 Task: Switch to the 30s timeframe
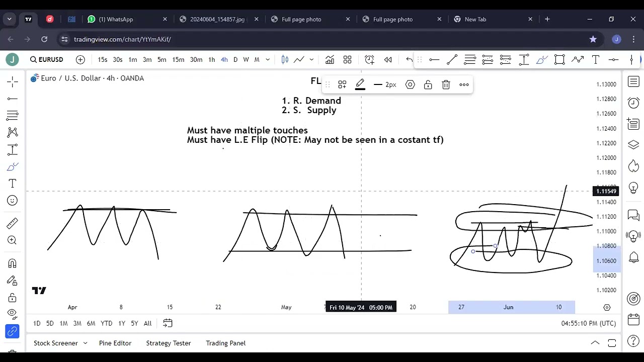118,59
